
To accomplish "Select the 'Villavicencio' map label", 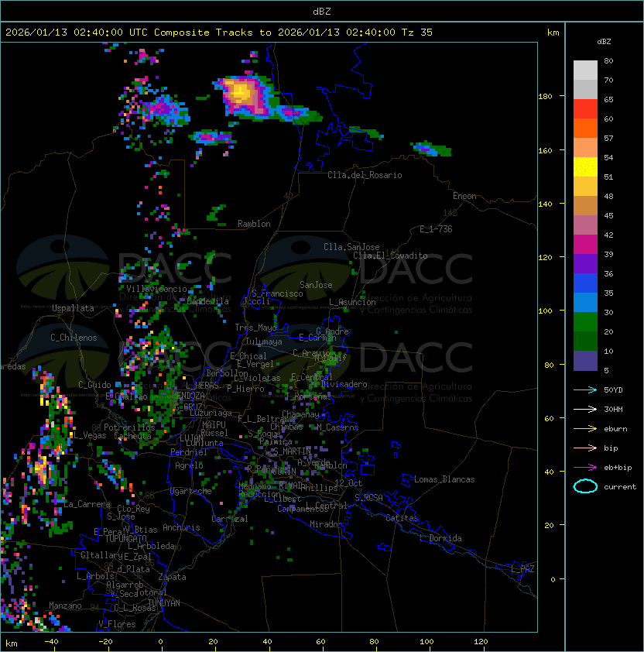I will tap(156, 289).
